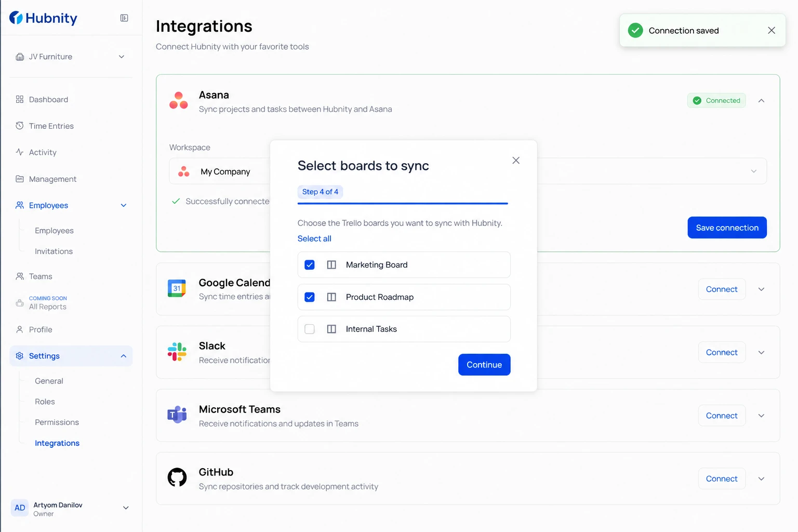
Task: Connect Google Calendar
Action: (722, 289)
